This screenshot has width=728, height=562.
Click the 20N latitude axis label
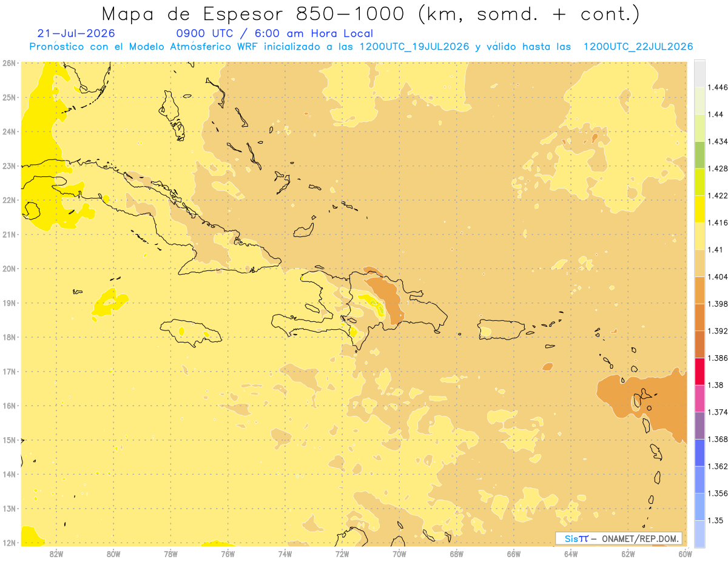click(x=8, y=269)
